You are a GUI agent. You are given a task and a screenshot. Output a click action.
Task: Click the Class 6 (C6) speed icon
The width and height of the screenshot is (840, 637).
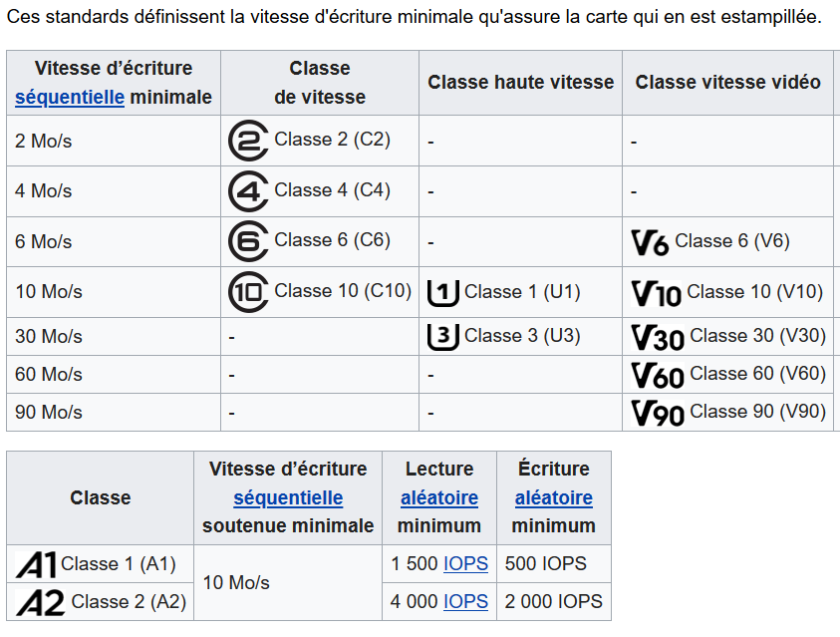coord(248,241)
